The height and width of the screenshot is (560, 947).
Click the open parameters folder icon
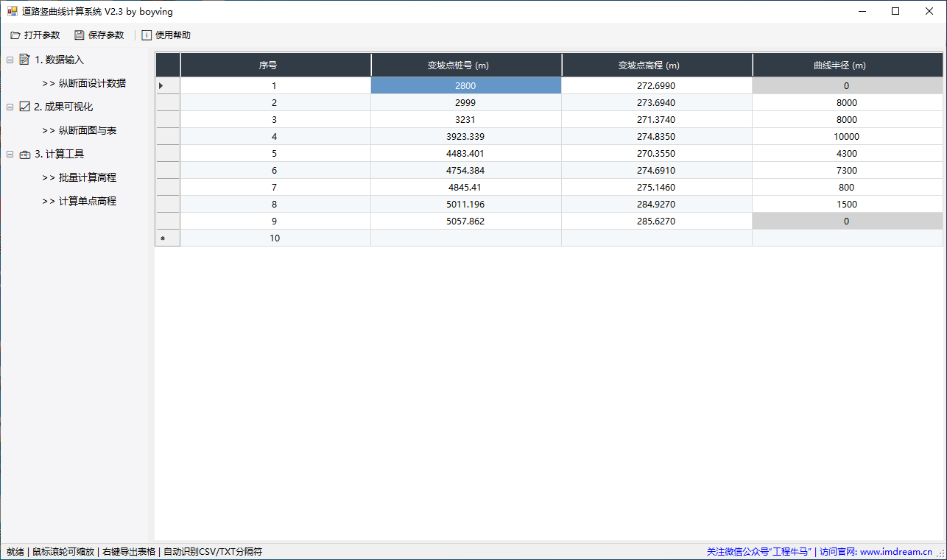tap(15, 35)
